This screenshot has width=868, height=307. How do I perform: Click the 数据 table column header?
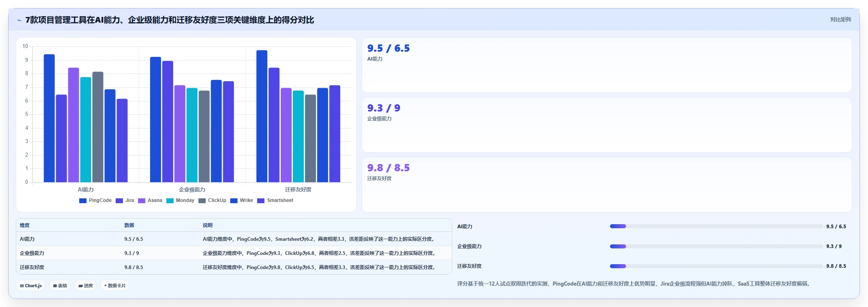(x=129, y=225)
